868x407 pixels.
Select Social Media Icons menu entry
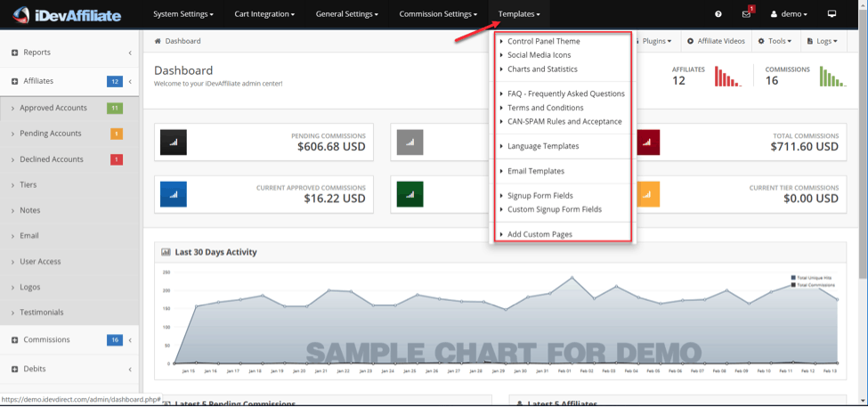tap(539, 55)
